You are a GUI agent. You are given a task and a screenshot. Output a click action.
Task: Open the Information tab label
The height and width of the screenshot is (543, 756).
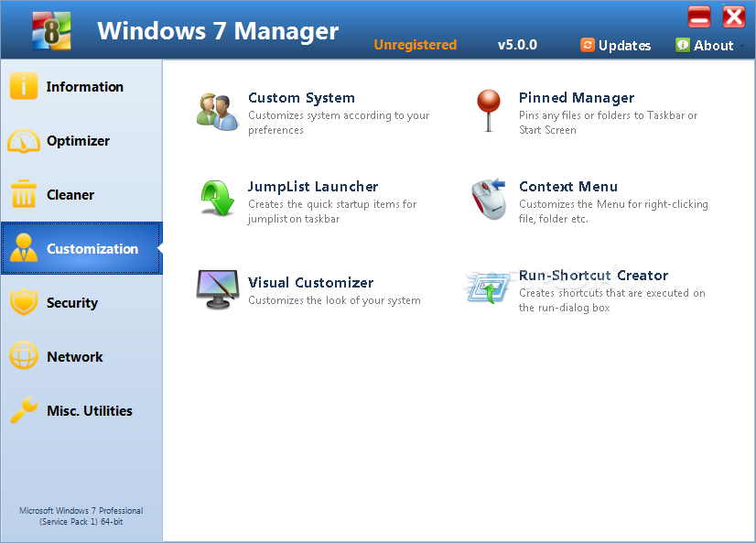(x=85, y=87)
